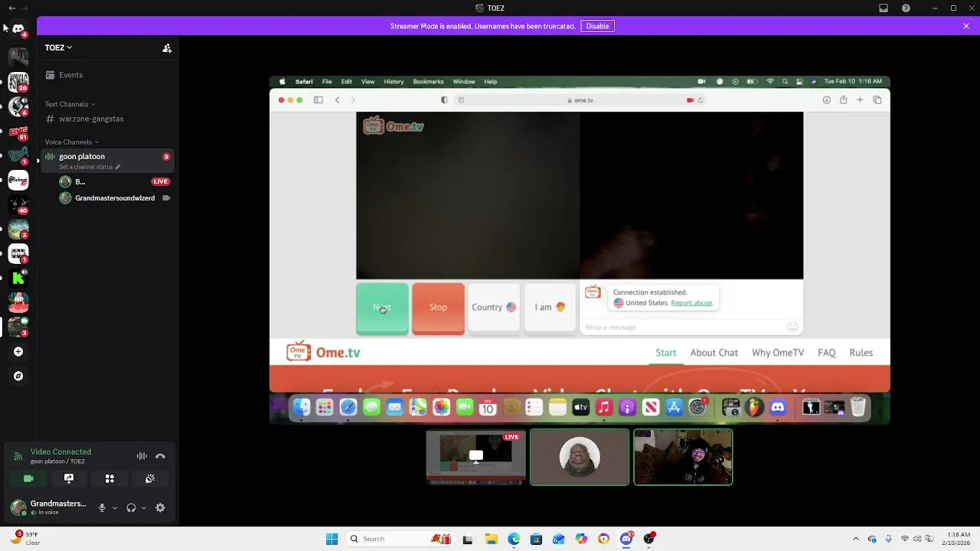The height and width of the screenshot is (551, 980).
Task: Collapse the Text Channels category
Action: 70,104
